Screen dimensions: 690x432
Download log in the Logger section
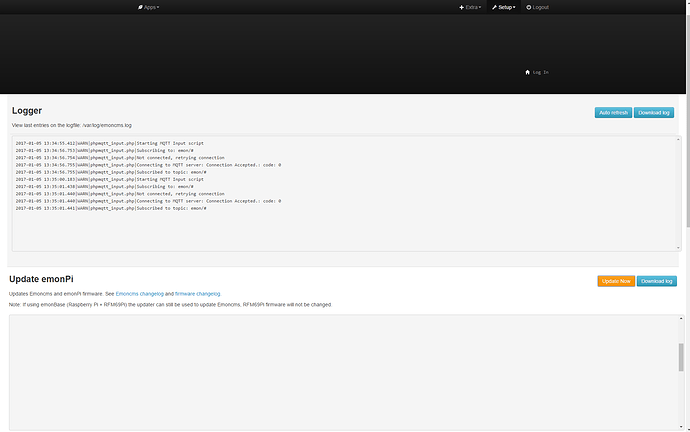pyautogui.click(x=653, y=113)
